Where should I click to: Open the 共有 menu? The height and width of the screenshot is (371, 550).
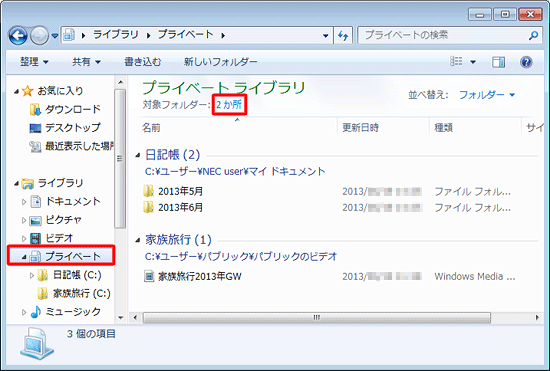[x=86, y=62]
